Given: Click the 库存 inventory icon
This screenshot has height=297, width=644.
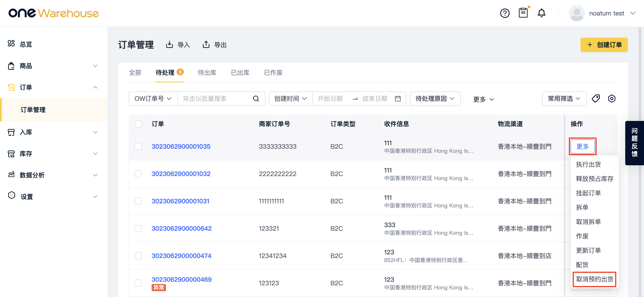Looking at the screenshot, I should click(x=11, y=154).
